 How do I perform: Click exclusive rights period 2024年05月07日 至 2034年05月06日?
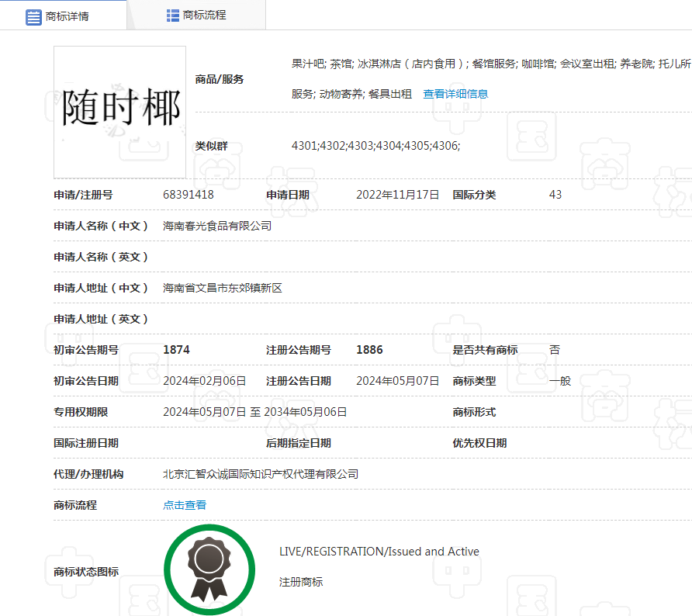(x=255, y=412)
